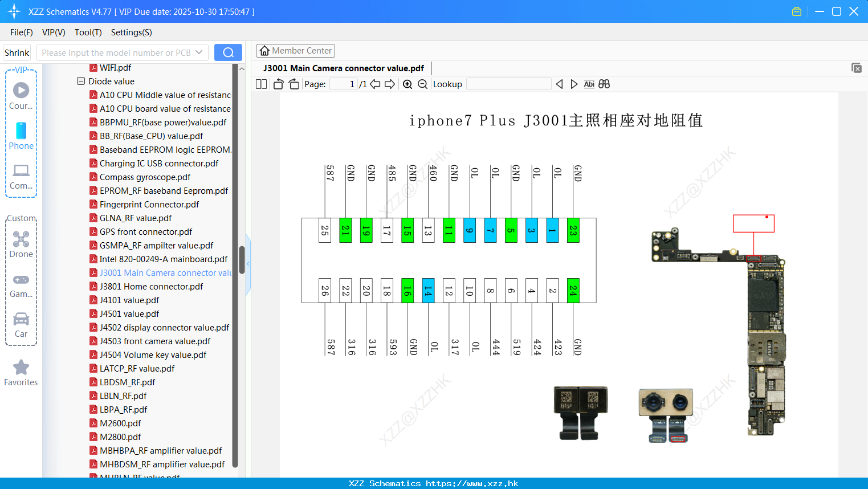868x489 pixels.
Task: Click the Lookup text field
Action: (x=508, y=84)
